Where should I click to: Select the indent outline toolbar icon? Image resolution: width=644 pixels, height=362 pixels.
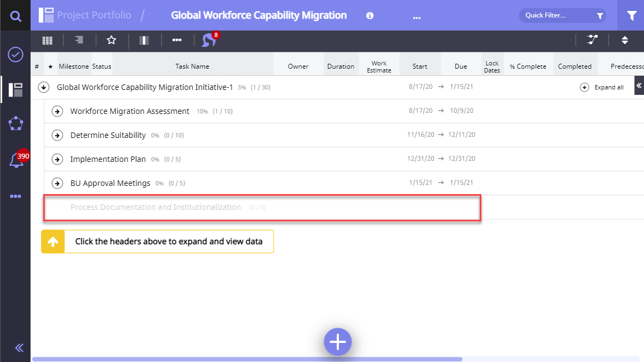(79, 40)
